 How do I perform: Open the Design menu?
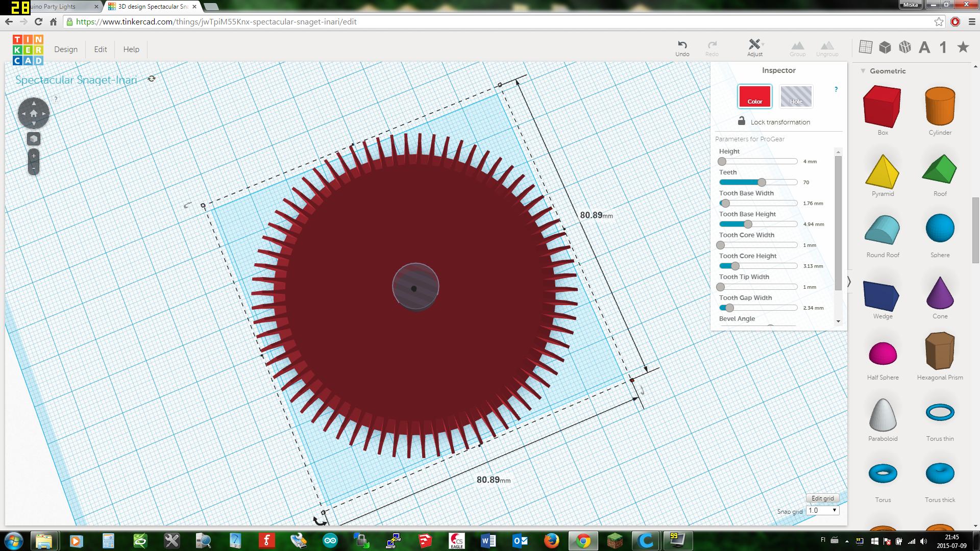pyautogui.click(x=66, y=49)
